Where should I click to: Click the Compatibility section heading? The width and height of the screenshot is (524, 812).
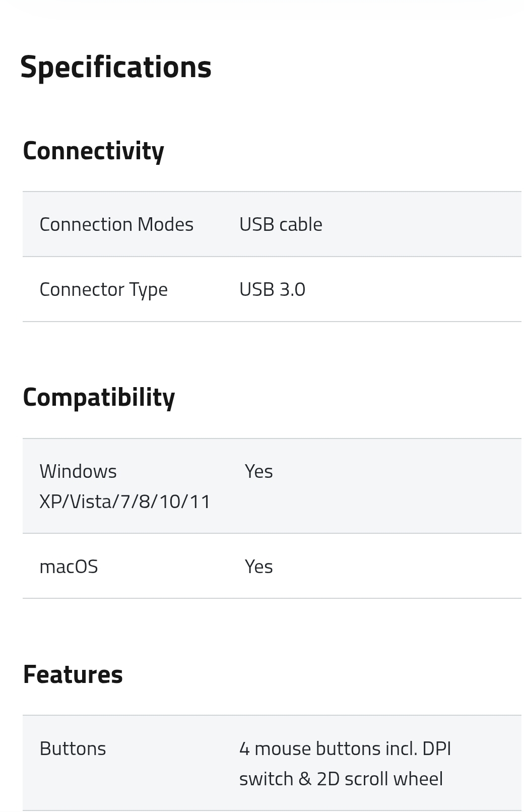[x=99, y=397]
